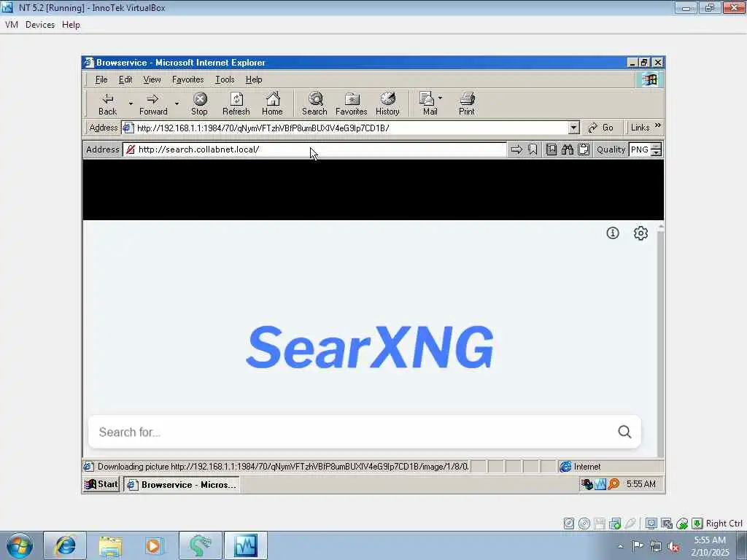The width and height of the screenshot is (747, 560).
Task: Reload the page with the Refresh button
Action: (236, 104)
